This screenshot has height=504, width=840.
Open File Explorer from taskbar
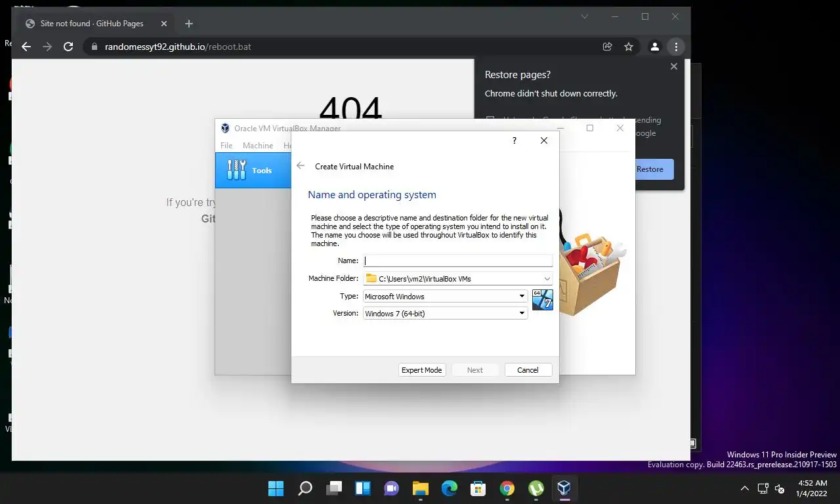421,488
